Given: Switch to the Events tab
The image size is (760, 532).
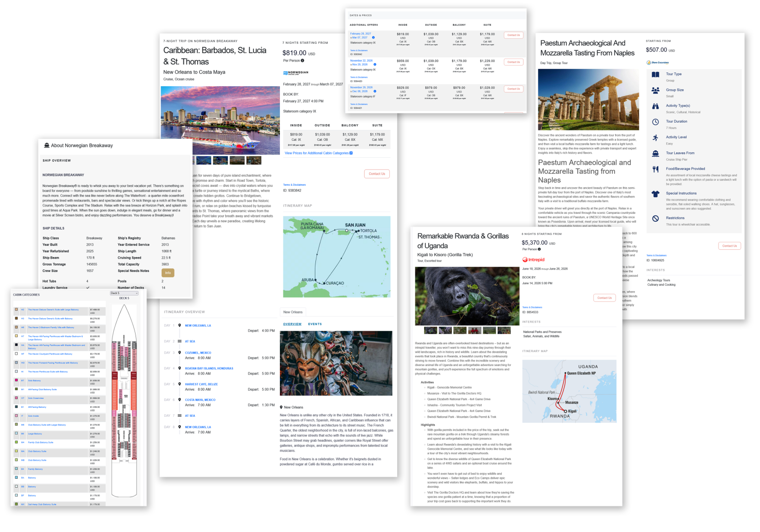Looking at the screenshot, I should click(315, 324).
